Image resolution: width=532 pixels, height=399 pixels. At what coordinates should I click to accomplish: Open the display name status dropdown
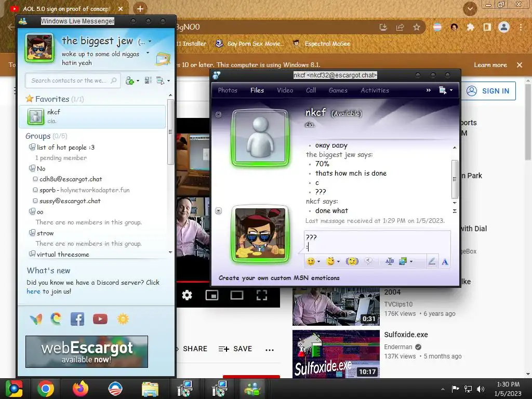click(x=150, y=42)
